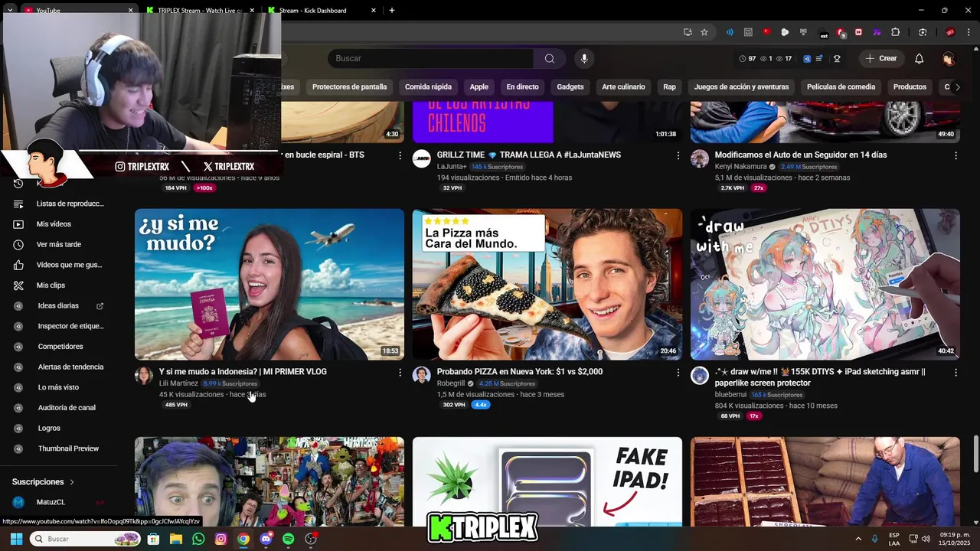The height and width of the screenshot is (551, 980).
Task: Select the Productos chip
Action: point(910,86)
